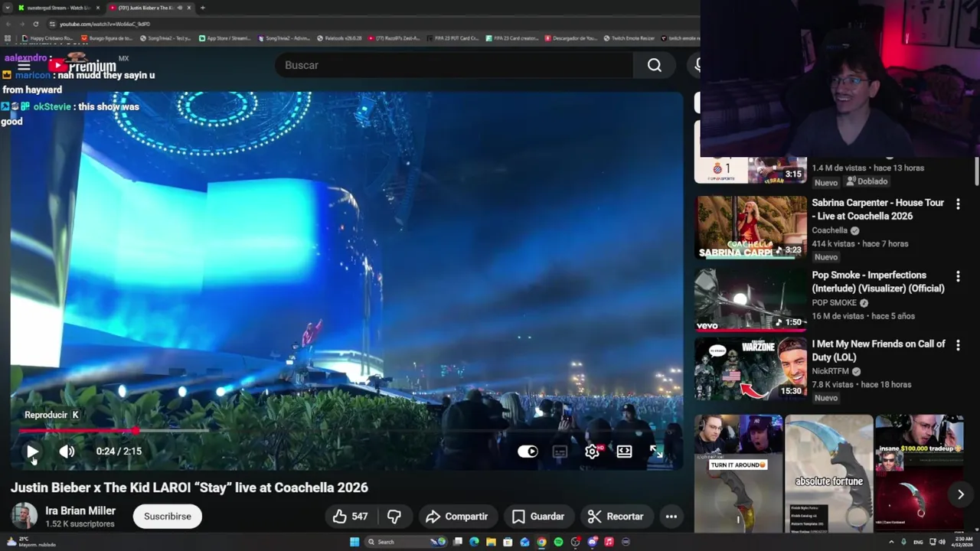
Task: Open the Sabrina Carpenter House Tour thumbnail
Action: pyautogui.click(x=750, y=227)
